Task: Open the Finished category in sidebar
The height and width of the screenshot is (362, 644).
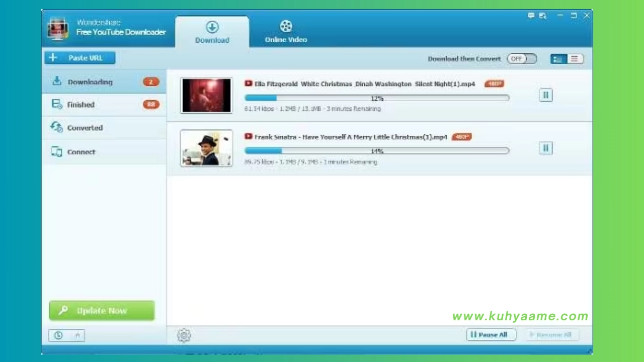Action: pyautogui.click(x=104, y=105)
